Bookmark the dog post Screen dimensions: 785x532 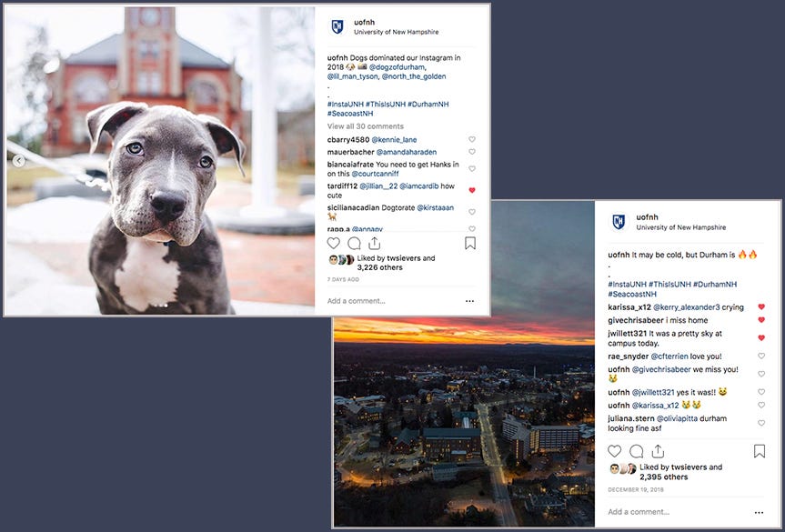470,243
